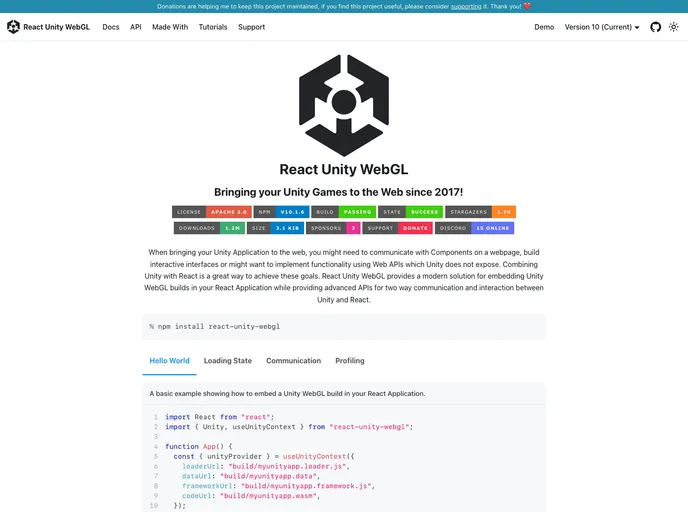The width and height of the screenshot is (688, 512).
Task: Open the Sponsors badge
Action: coord(333,228)
